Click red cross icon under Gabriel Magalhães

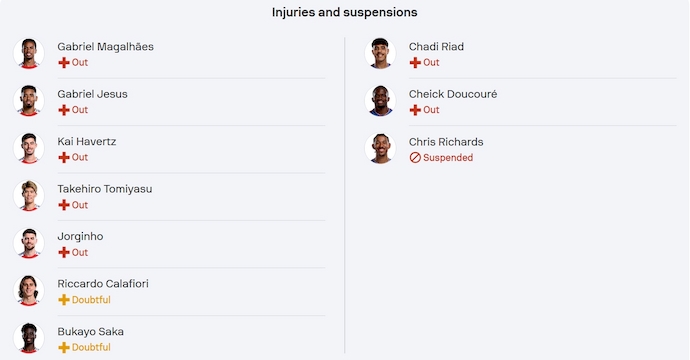click(64, 62)
